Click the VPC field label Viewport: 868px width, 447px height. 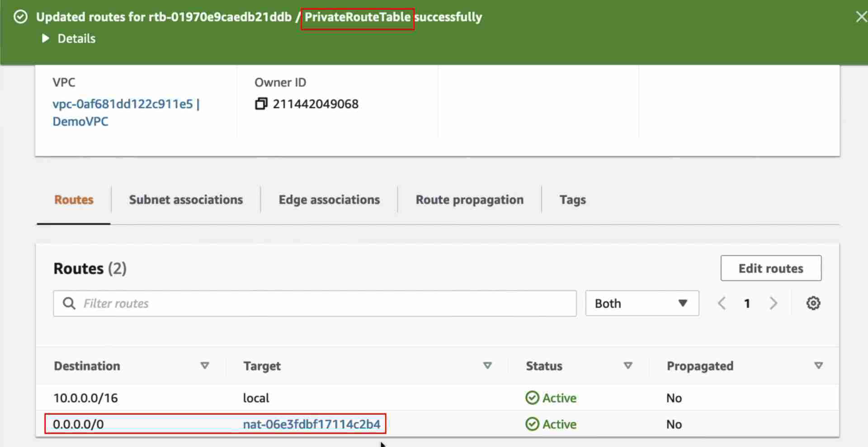coord(64,82)
